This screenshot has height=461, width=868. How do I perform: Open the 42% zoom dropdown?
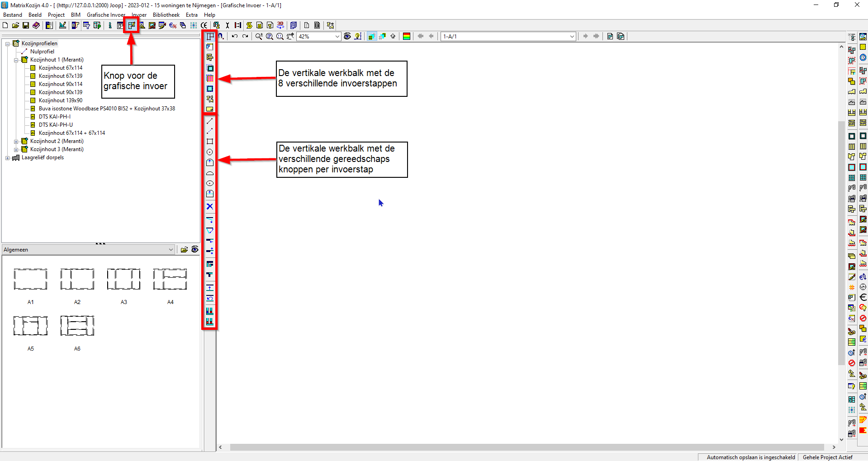[x=337, y=36]
